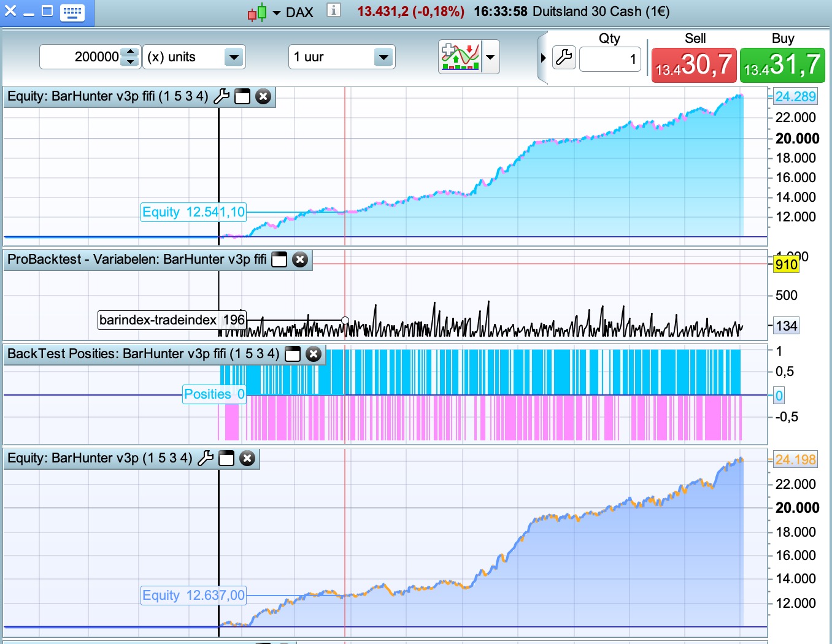Screen dimensions: 832x644
Task: Click the wrench icon beside Qty
Action: 564,58
